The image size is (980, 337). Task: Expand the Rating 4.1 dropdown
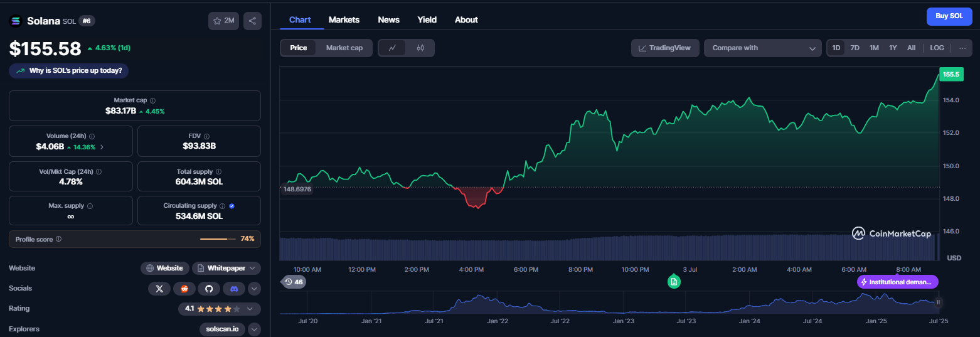coord(219,308)
